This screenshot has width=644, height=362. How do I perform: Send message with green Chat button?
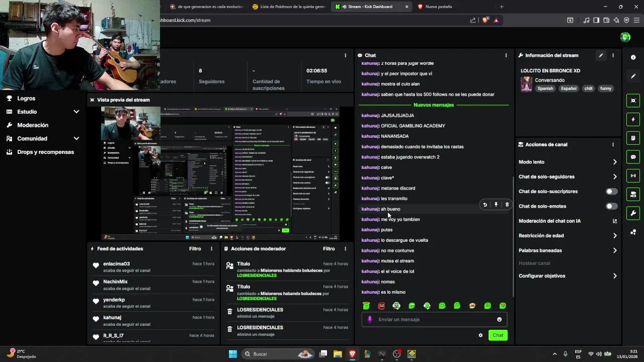tap(498, 335)
